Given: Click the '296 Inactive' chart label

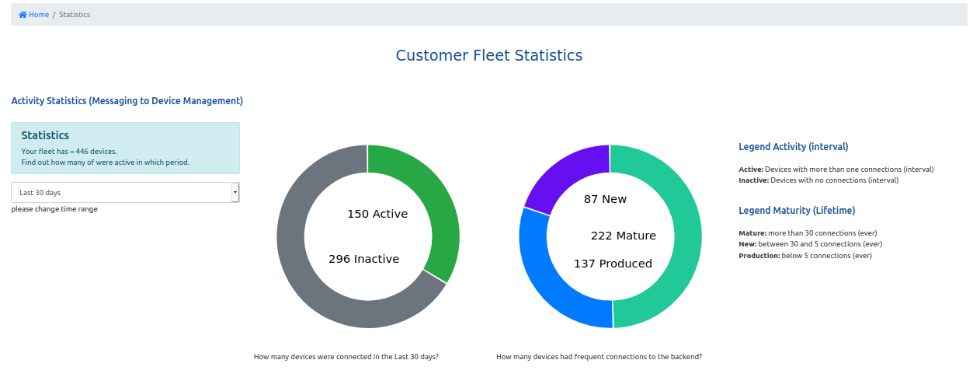Looking at the screenshot, I should tap(363, 259).
